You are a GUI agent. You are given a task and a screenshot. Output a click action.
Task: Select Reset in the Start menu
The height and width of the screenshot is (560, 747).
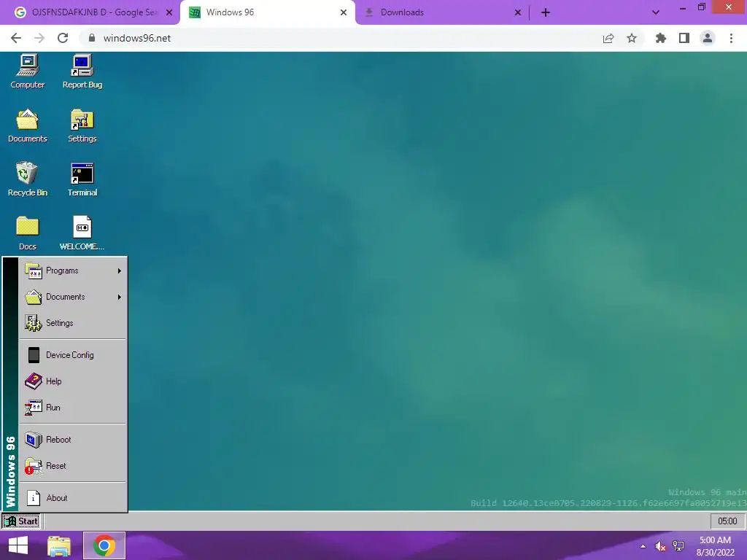[x=72, y=466]
